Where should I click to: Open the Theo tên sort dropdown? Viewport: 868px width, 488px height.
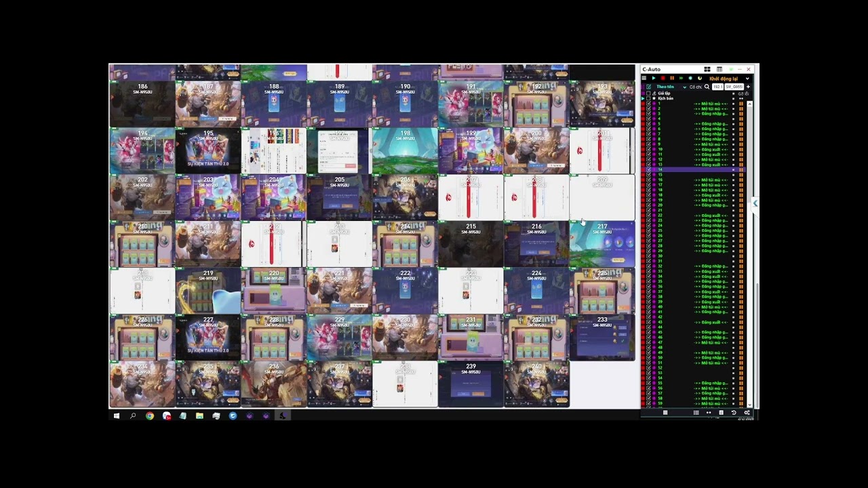685,87
